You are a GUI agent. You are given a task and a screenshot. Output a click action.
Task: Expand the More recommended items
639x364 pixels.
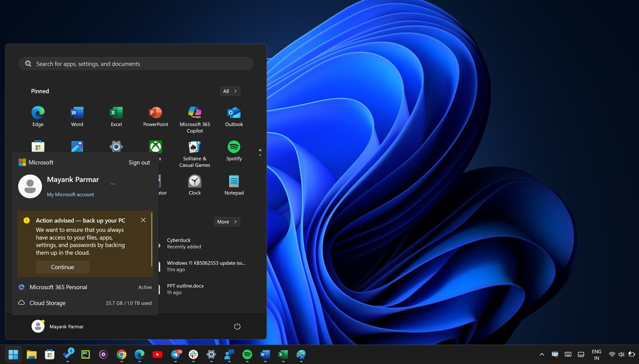[x=227, y=221]
